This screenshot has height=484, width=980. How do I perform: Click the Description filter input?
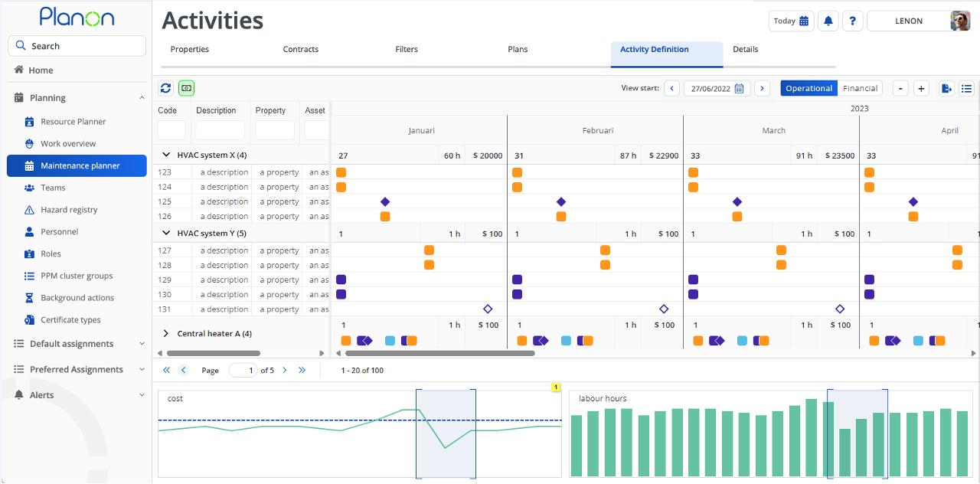(x=220, y=130)
